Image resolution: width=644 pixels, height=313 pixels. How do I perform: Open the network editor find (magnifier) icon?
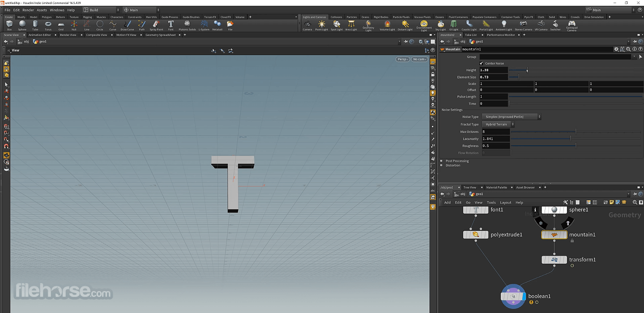pos(635,202)
